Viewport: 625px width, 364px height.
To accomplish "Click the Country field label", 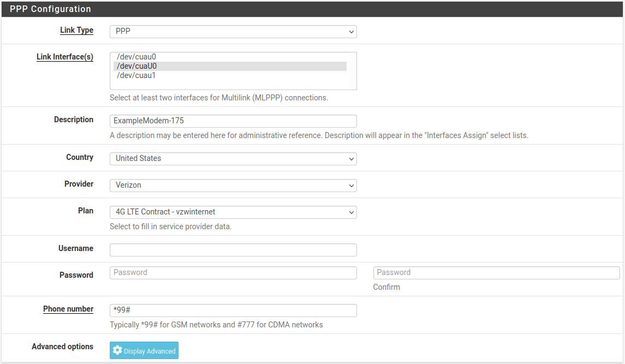I will [x=79, y=157].
